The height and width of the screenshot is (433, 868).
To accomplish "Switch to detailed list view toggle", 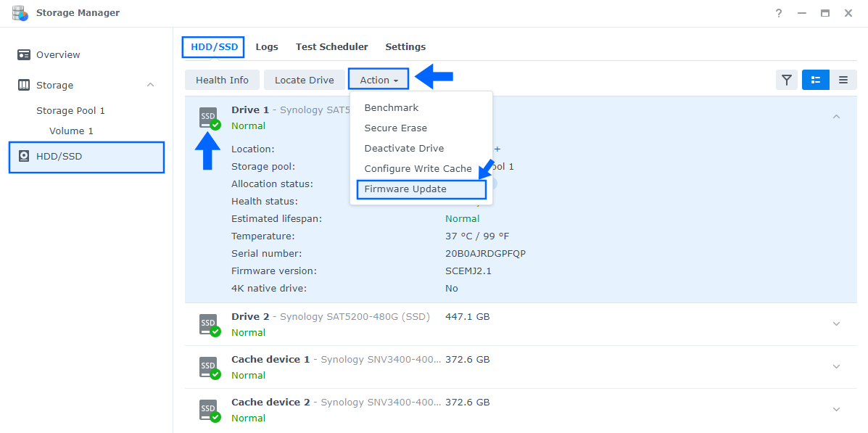I will [815, 80].
